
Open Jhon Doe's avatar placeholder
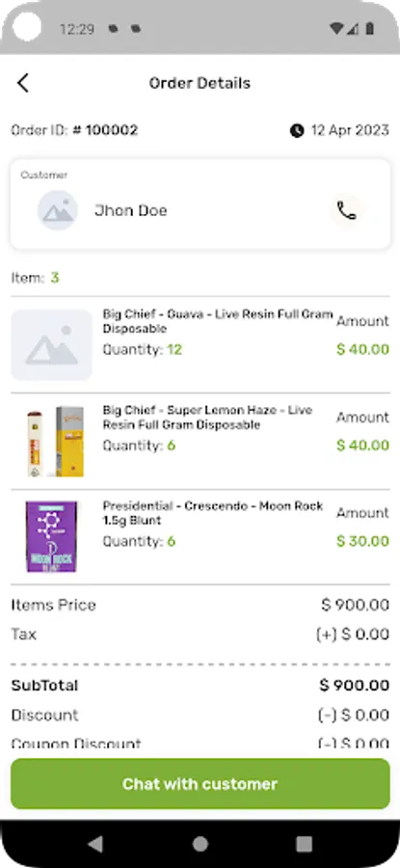(58, 210)
